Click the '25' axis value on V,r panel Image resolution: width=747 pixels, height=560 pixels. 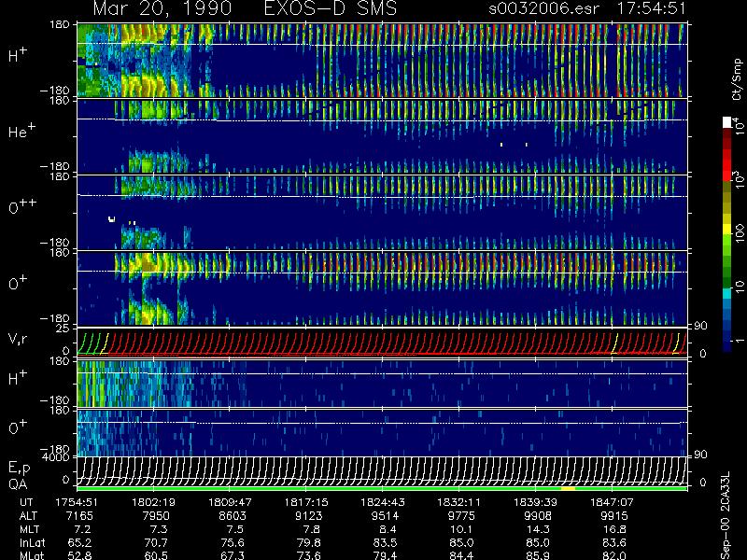(x=63, y=329)
